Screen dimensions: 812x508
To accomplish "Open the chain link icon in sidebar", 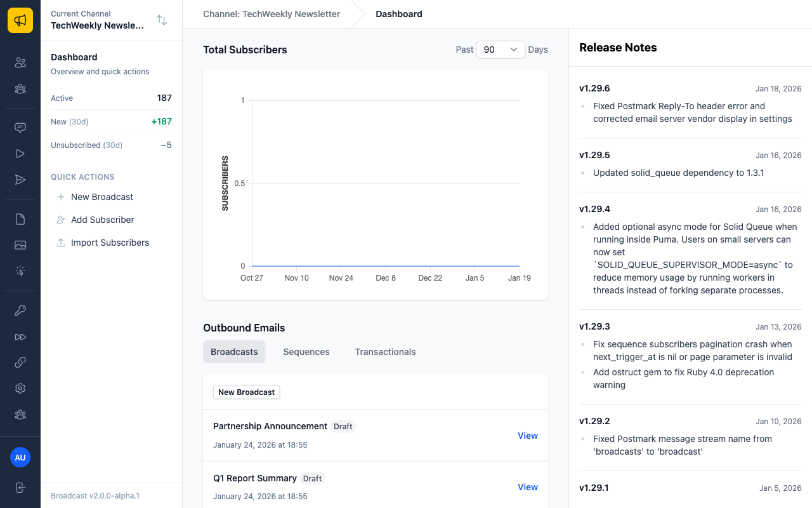I will coord(20,363).
